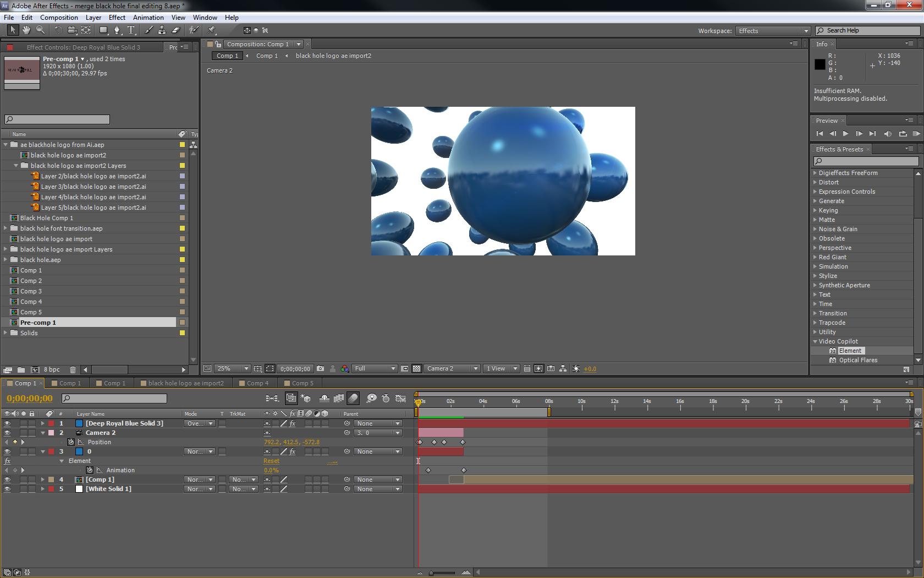924x578 pixels.
Task: Expand the Trapcode effects category
Action: [x=815, y=323]
